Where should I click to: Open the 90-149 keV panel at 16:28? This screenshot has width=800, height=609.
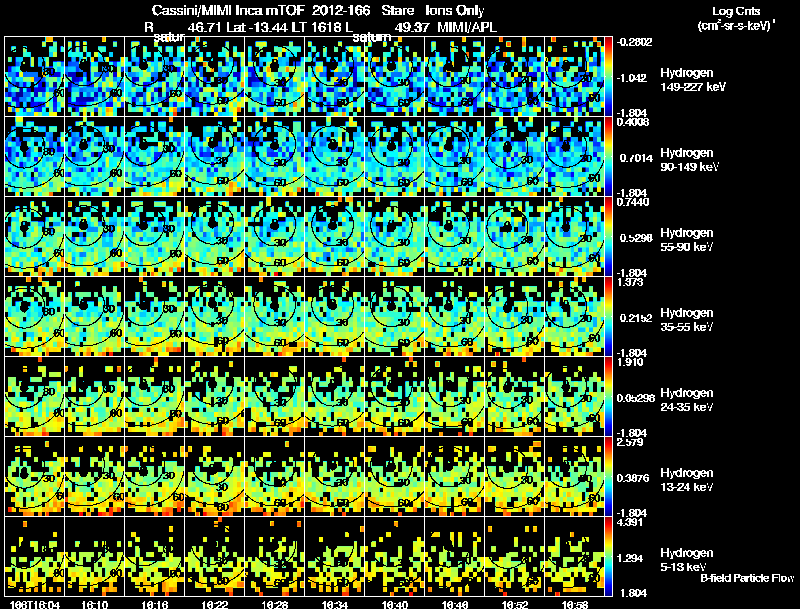(274, 156)
